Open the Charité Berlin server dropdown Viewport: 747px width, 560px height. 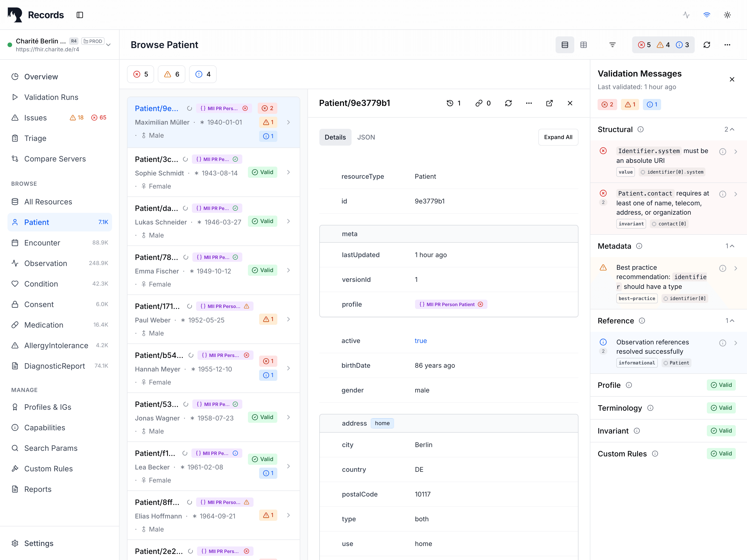tap(108, 45)
